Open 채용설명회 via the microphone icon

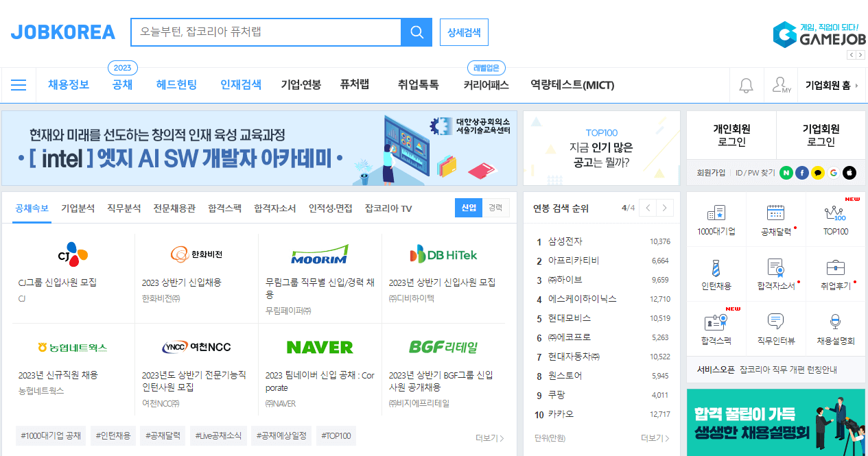(x=836, y=322)
